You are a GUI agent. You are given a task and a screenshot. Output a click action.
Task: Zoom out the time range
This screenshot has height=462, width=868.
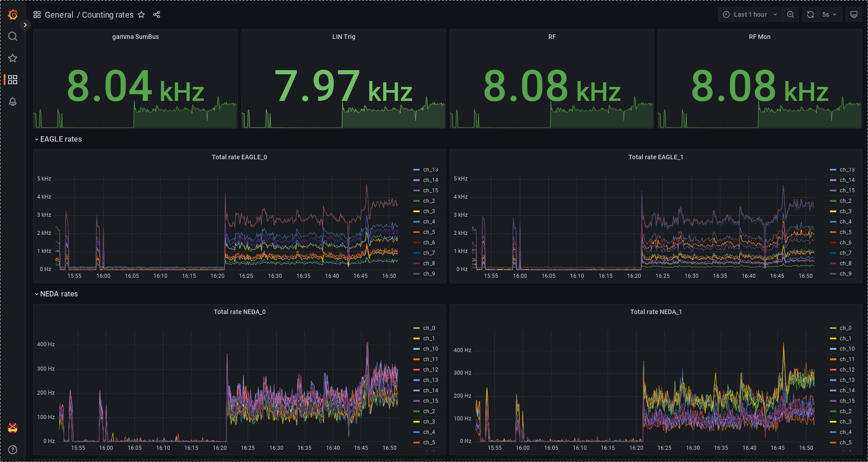point(790,14)
